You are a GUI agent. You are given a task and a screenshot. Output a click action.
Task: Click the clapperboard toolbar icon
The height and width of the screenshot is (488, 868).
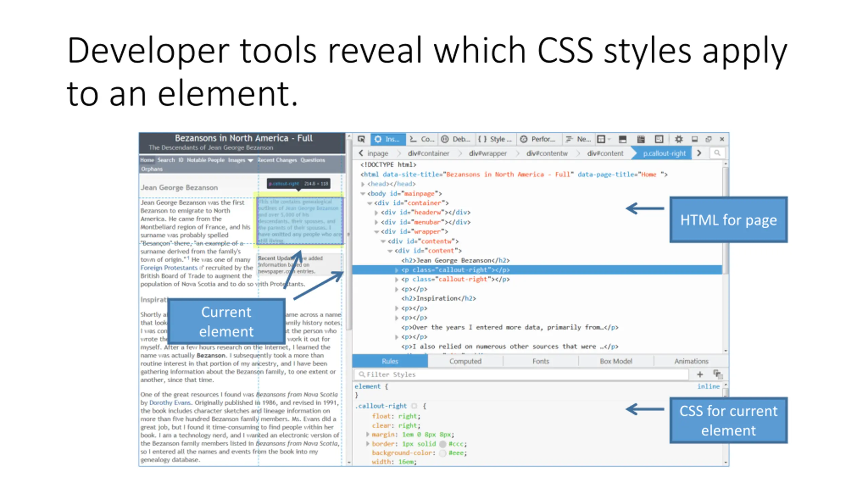640,139
